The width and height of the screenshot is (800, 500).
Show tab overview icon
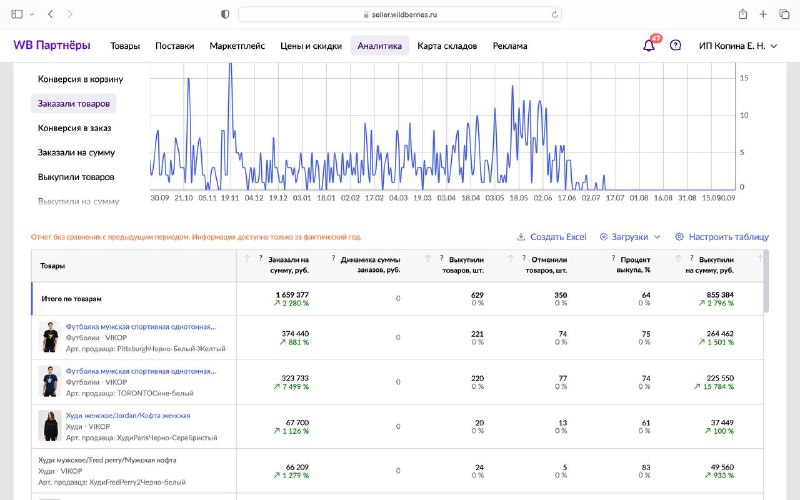(784, 14)
